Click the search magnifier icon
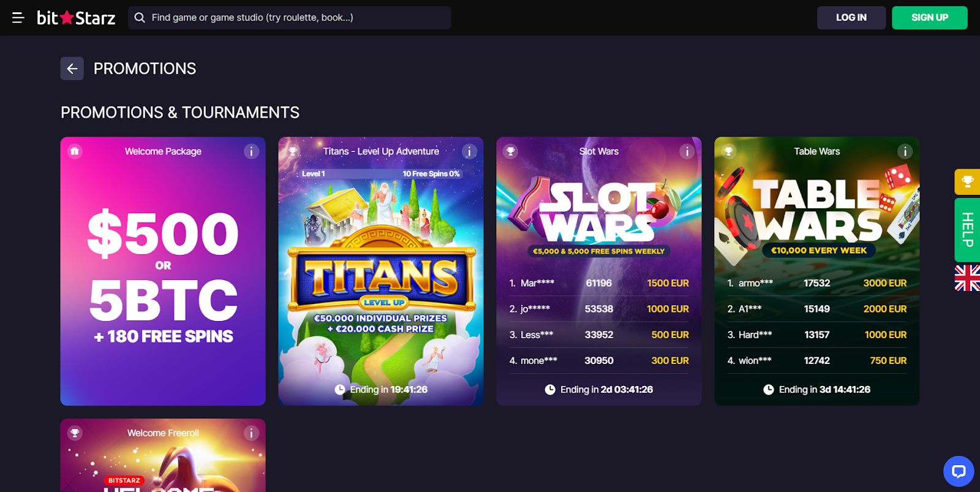 tap(140, 18)
